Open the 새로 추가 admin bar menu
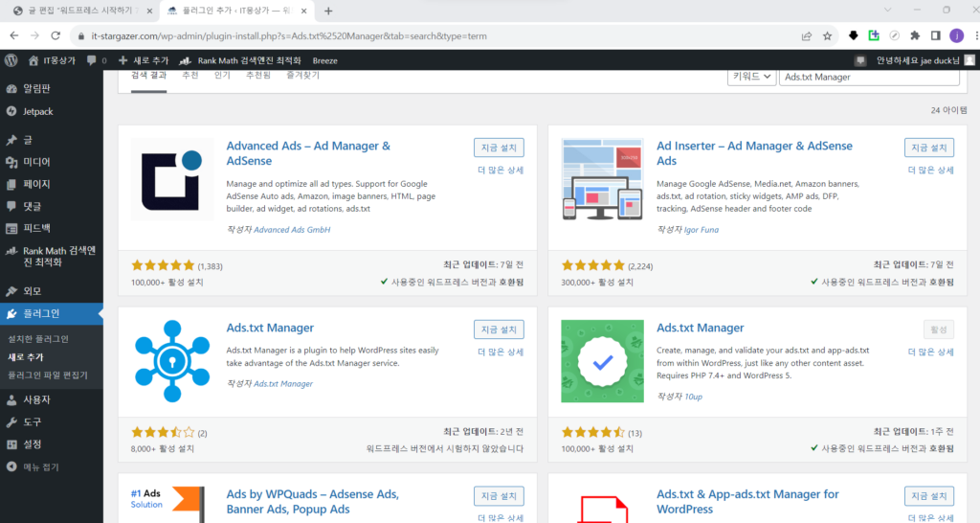Viewport: 980px width, 523px height. pyautogui.click(x=144, y=60)
